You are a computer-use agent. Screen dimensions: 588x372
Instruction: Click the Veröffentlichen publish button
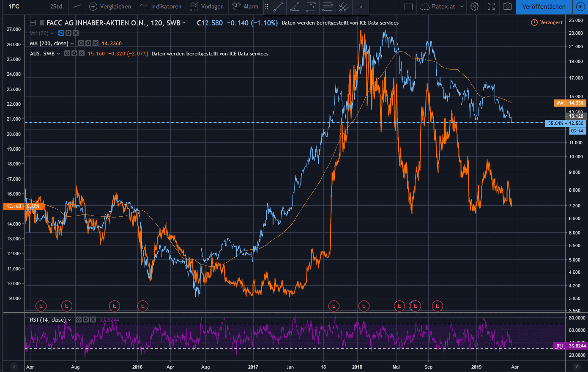tap(544, 7)
